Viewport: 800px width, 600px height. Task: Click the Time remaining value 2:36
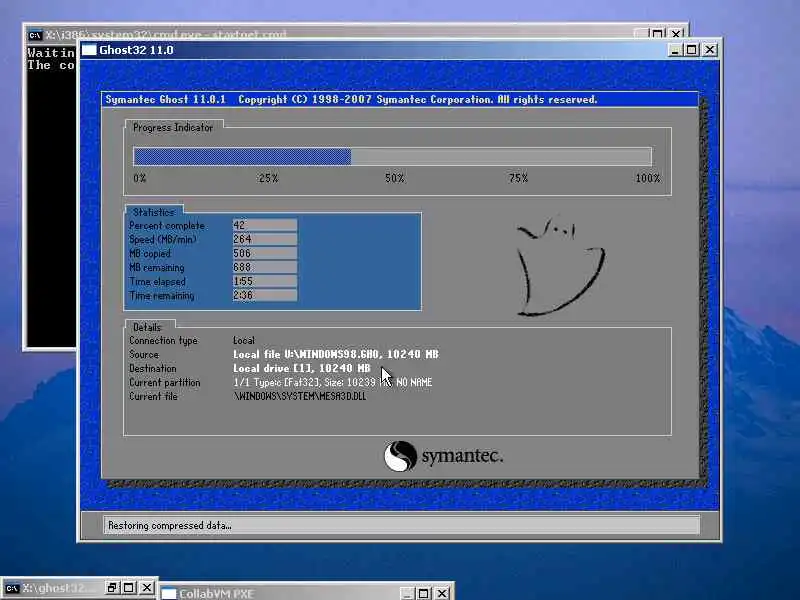click(265, 295)
